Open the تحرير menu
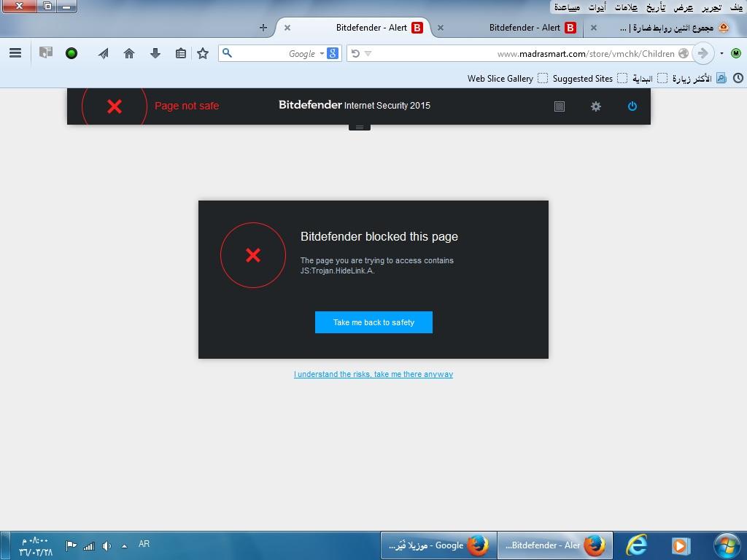 (x=711, y=7)
